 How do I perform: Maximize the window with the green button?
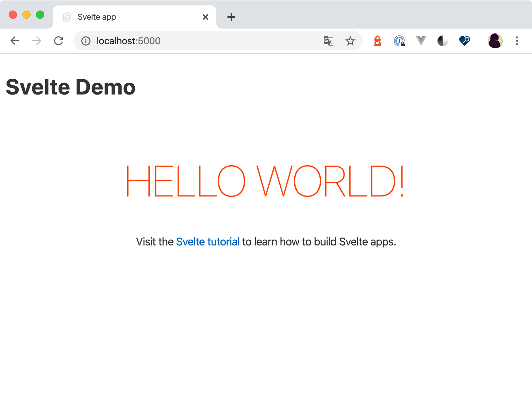pos(40,15)
